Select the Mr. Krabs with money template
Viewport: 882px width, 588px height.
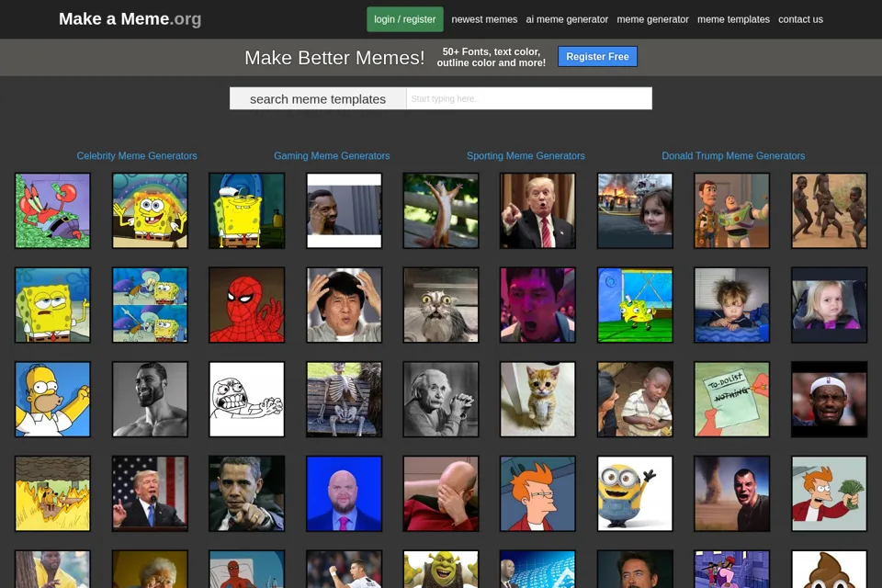coord(52,210)
